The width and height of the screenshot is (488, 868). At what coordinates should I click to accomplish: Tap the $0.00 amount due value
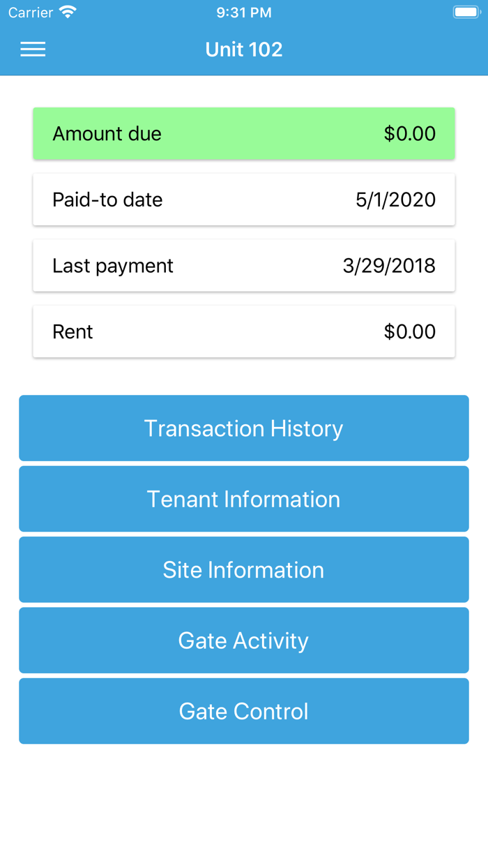pyautogui.click(x=410, y=133)
